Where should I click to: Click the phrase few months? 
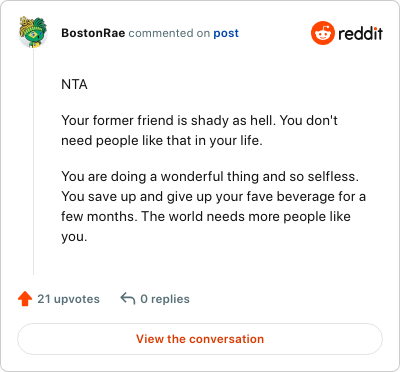pos(99,217)
